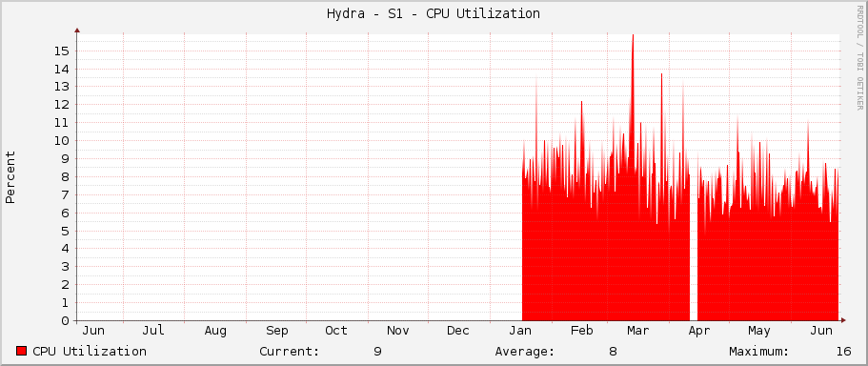Screen dimensions: 868x366
Task: Click the 'Mar' x-axis month label
Action: tap(637, 331)
